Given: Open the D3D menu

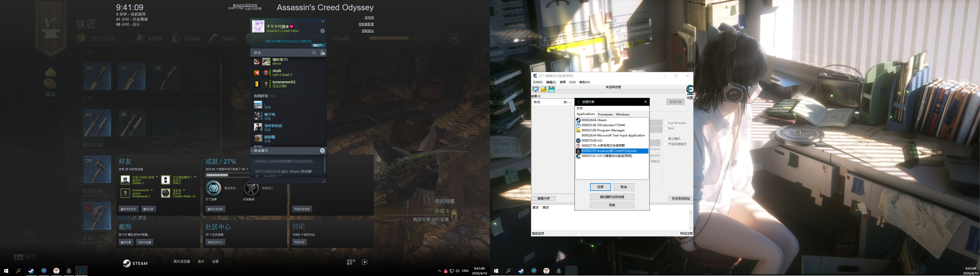Looking at the screenshot, I should [x=572, y=82].
